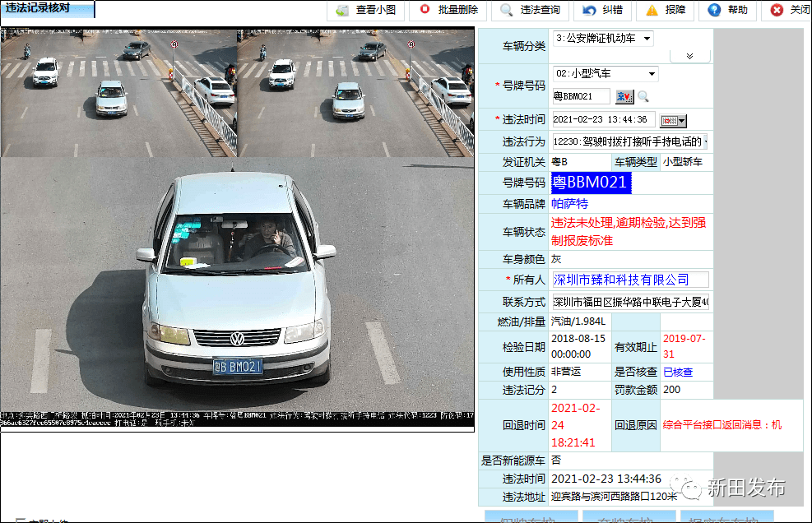812x523 pixels.
Task: Click the 所有人 owner input field
Action: click(630, 280)
